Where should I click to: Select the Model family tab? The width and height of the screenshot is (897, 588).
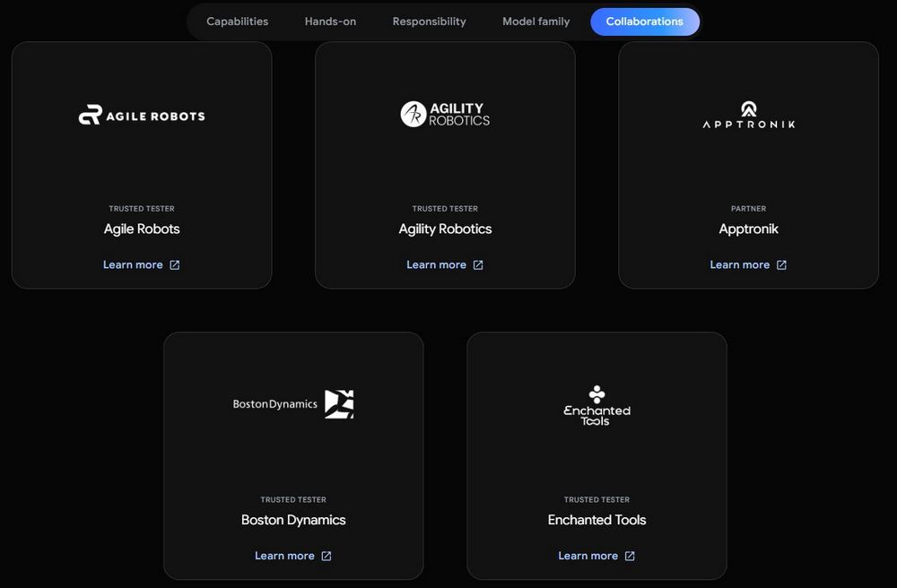(x=536, y=22)
